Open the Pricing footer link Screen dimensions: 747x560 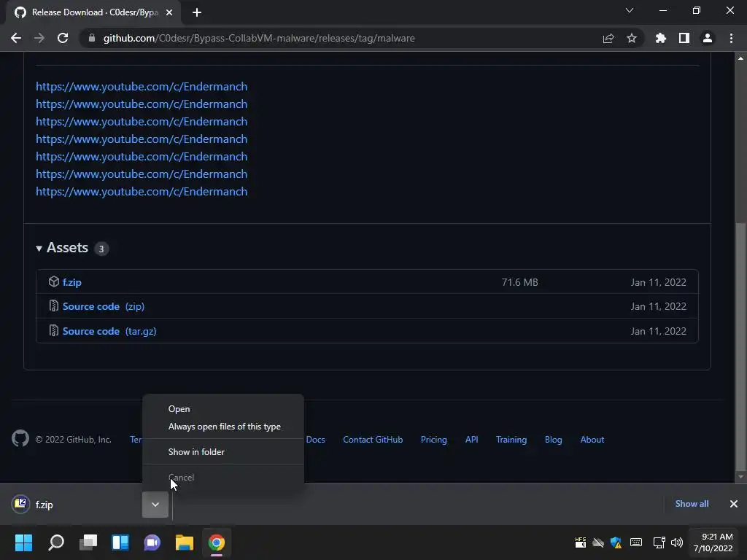433,440
